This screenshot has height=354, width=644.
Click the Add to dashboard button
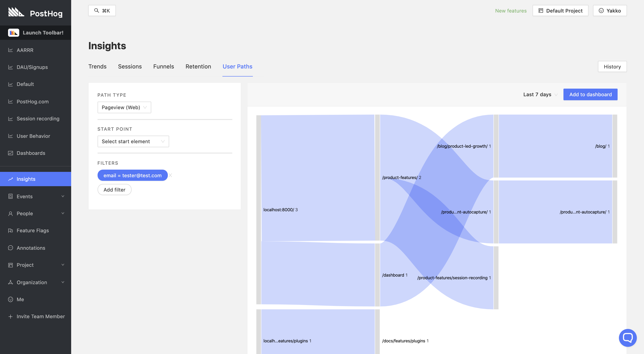pyautogui.click(x=590, y=94)
